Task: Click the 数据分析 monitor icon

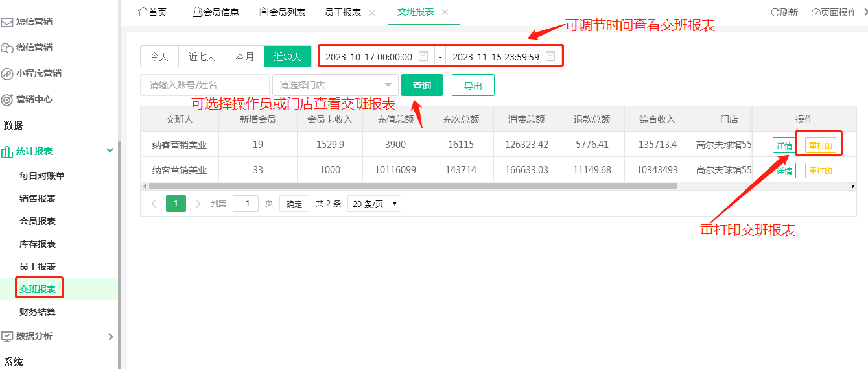Action: pos(6,337)
